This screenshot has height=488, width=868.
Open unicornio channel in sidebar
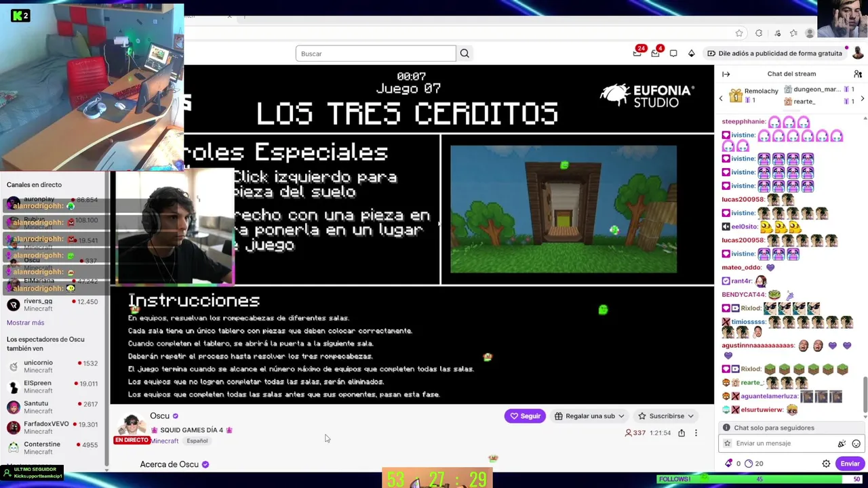pyautogui.click(x=53, y=367)
